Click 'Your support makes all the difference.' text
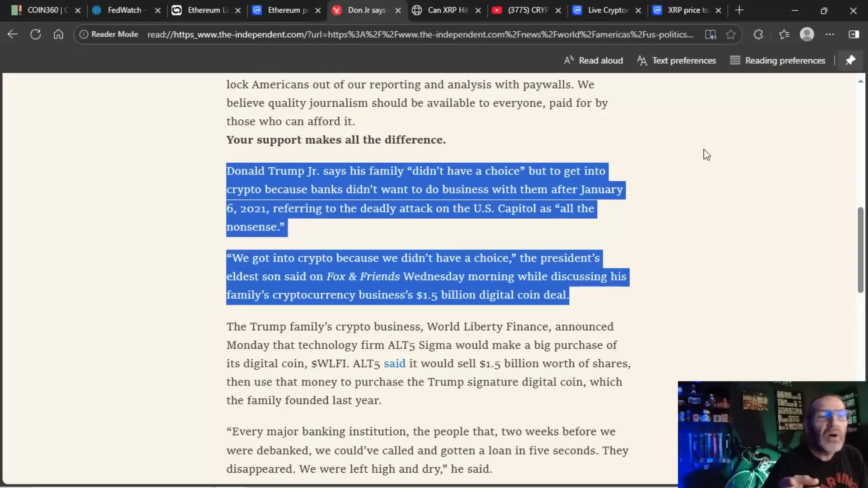 (x=336, y=140)
